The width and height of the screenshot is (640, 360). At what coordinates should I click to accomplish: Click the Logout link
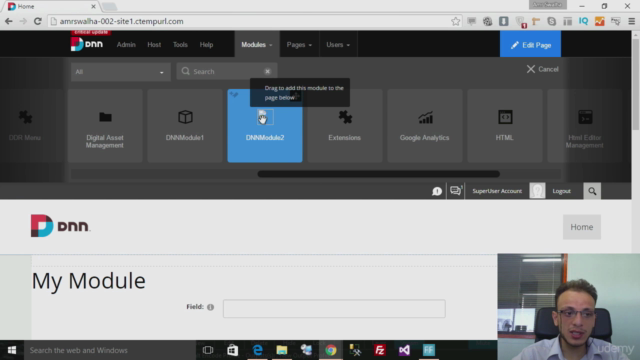(x=561, y=191)
